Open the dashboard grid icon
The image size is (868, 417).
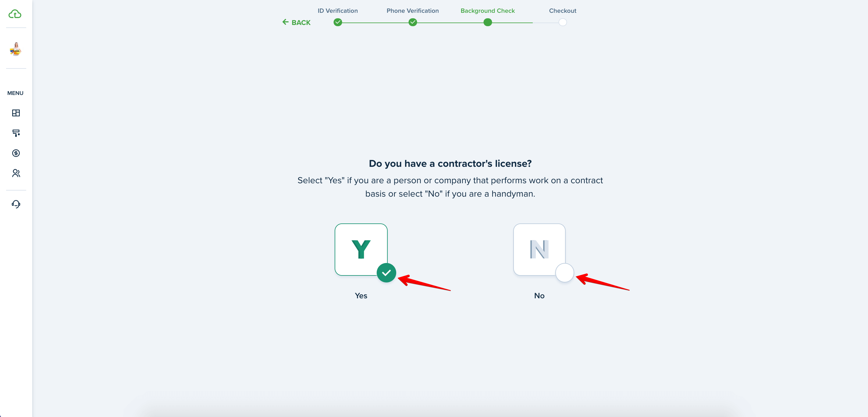coord(16,113)
